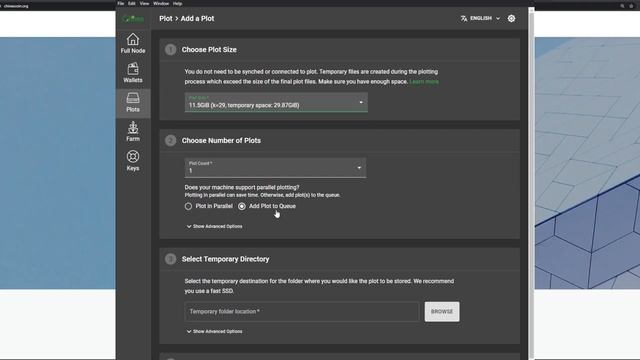Open the Farm section

pyautogui.click(x=133, y=131)
